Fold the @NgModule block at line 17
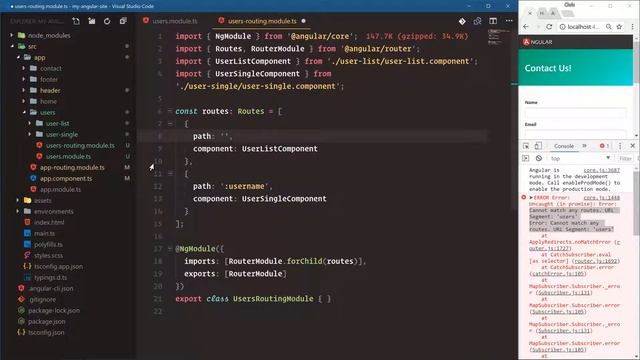The height and width of the screenshot is (360, 640). 170,248
